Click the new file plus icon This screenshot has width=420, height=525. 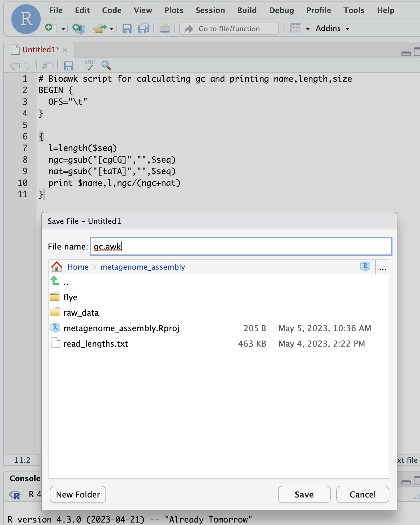[x=49, y=28]
